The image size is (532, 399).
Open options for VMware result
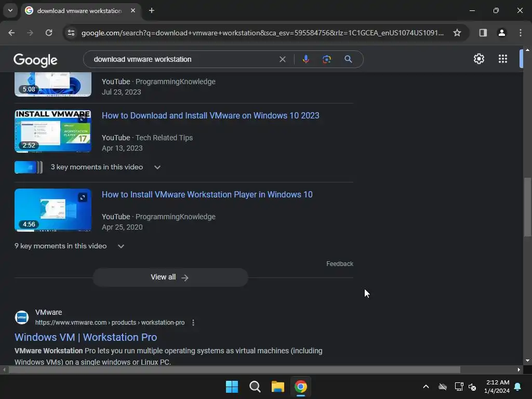pyautogui.click(x=193, y=323)
